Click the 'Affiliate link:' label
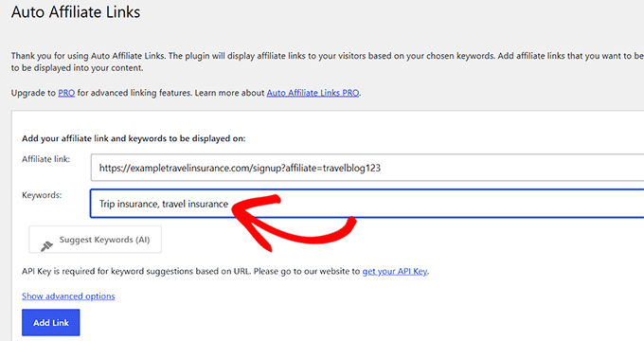The image size is (644, 341). [46, 159]
